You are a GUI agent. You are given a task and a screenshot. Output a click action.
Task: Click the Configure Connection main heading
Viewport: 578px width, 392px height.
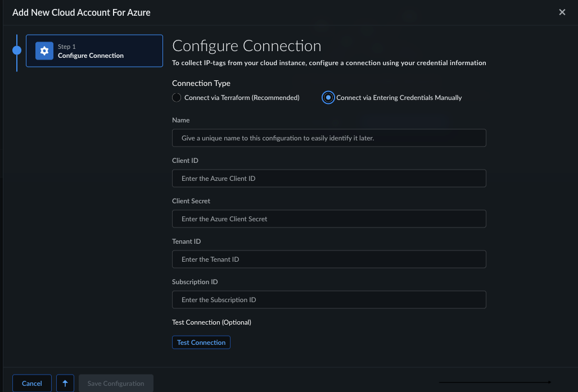click(x=247, y=46)
